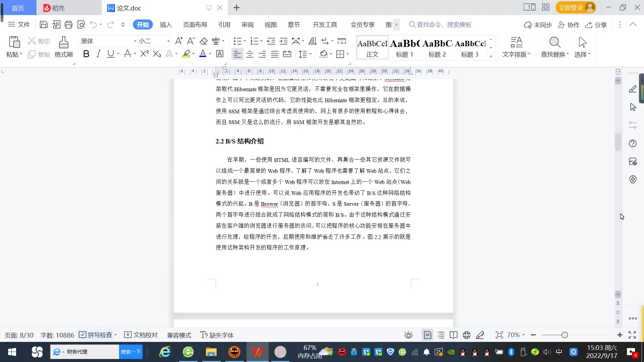This screenshot has width=644, height=362.
Task: Click the Redo arrow icon
Action: pyautogui.click(x=110, y=24)
